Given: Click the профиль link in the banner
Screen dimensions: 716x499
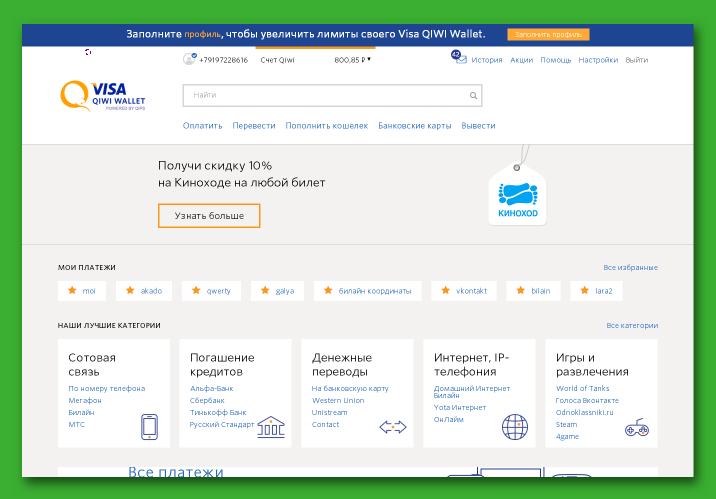Looking at the screenshot, I should (x=202, y=34).
